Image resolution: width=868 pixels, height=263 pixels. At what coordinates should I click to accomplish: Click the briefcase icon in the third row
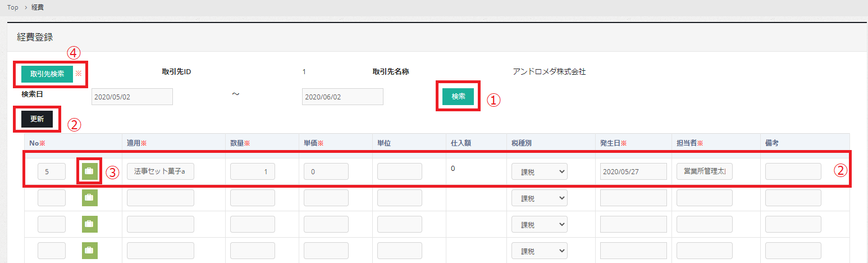(x=89, y=224)
